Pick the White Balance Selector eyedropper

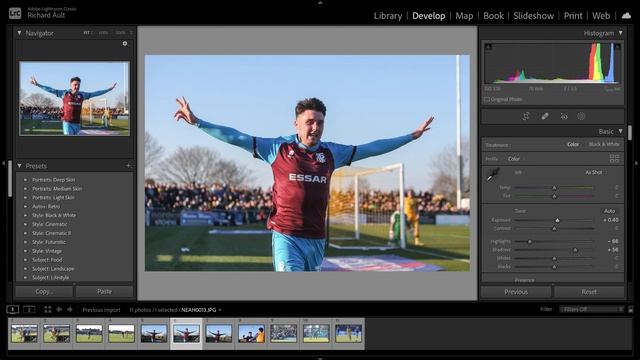pos(493,175)
